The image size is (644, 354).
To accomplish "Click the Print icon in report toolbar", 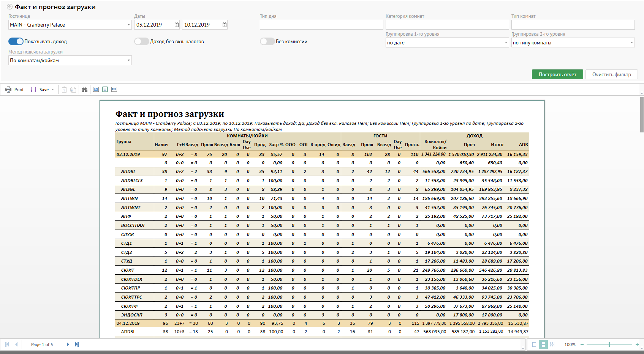I will pos(8,90).
